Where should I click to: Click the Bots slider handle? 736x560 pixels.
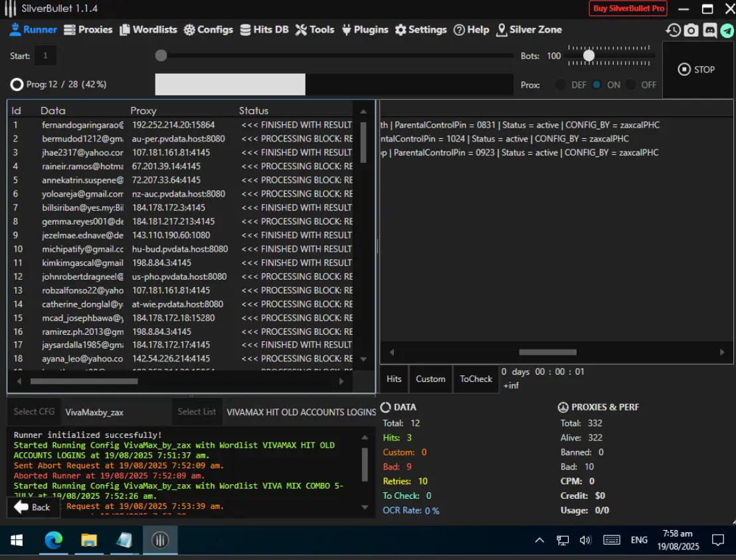tap(589, 56)
